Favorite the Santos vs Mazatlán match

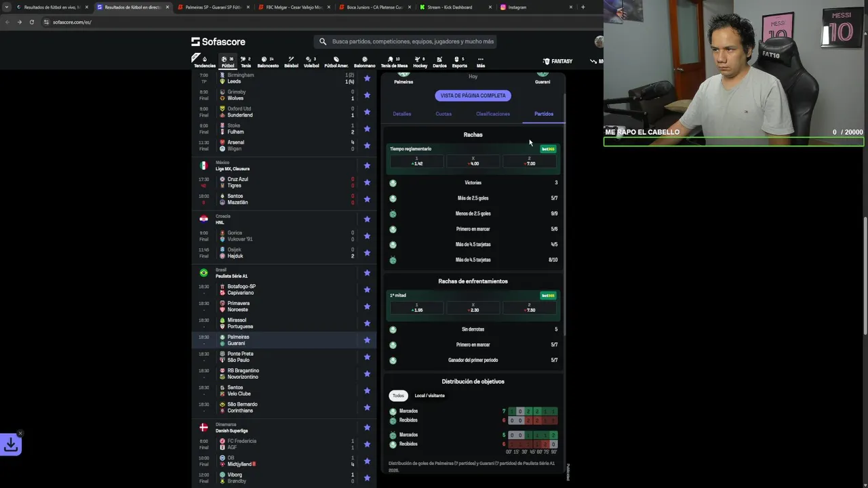(x=367, y=199)
